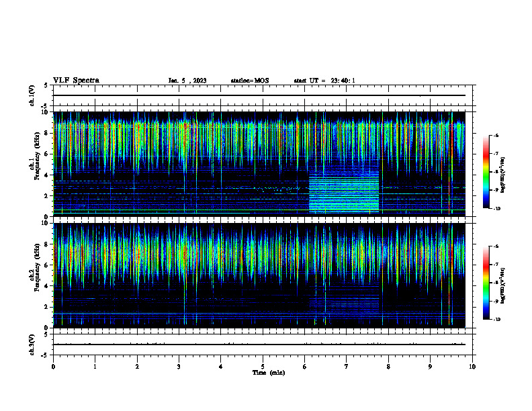Screen dimensions: 532x411
Task: Click time axis tick label "3"
Action: tap(179, 367)
